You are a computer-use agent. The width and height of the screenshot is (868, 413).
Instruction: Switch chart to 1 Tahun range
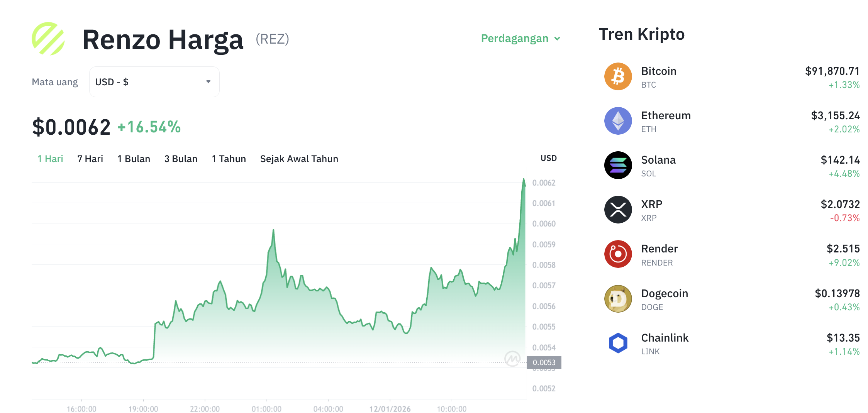229,158
